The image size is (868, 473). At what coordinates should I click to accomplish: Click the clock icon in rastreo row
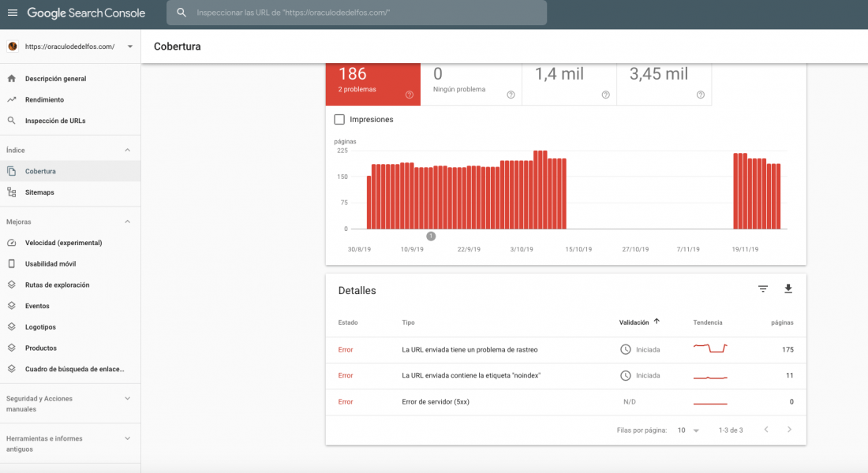click(x=626, y=350)
